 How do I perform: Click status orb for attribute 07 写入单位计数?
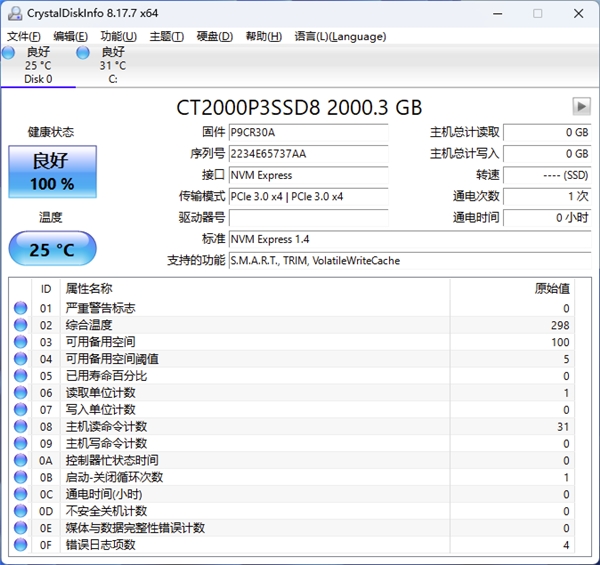point(21,409)
